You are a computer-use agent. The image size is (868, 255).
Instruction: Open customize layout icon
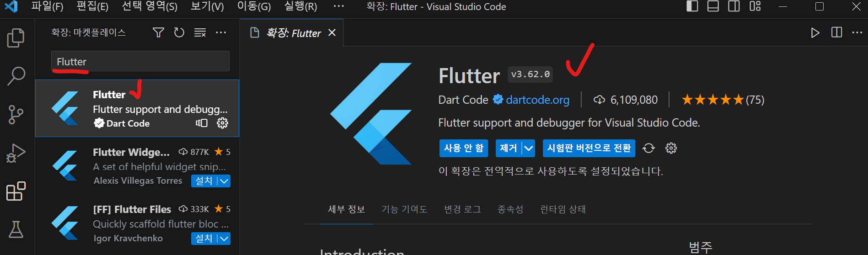click(755, 6)
